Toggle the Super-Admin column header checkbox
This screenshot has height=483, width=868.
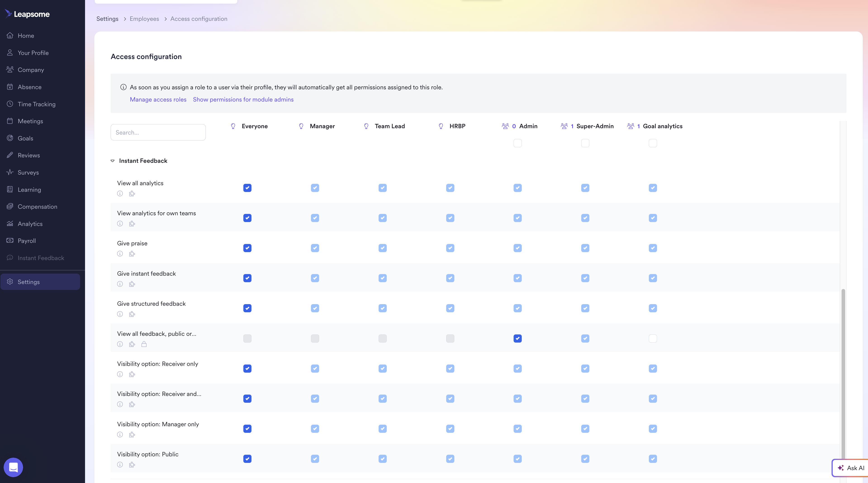pos(585,143)
